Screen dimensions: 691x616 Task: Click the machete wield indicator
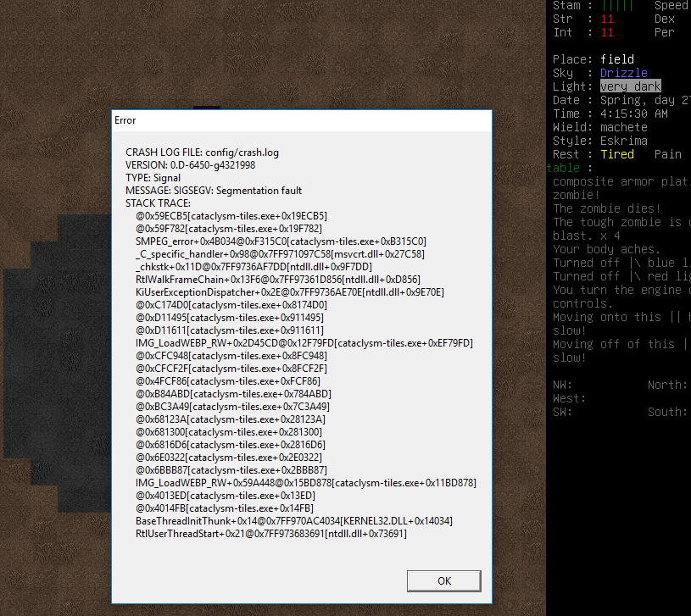point(623,127)
